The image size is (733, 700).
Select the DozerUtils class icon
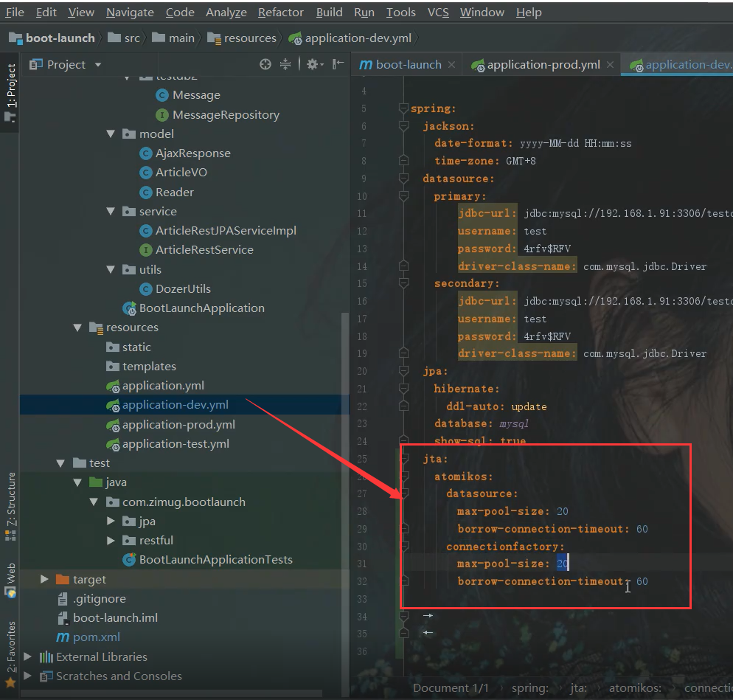pos(146,289)
